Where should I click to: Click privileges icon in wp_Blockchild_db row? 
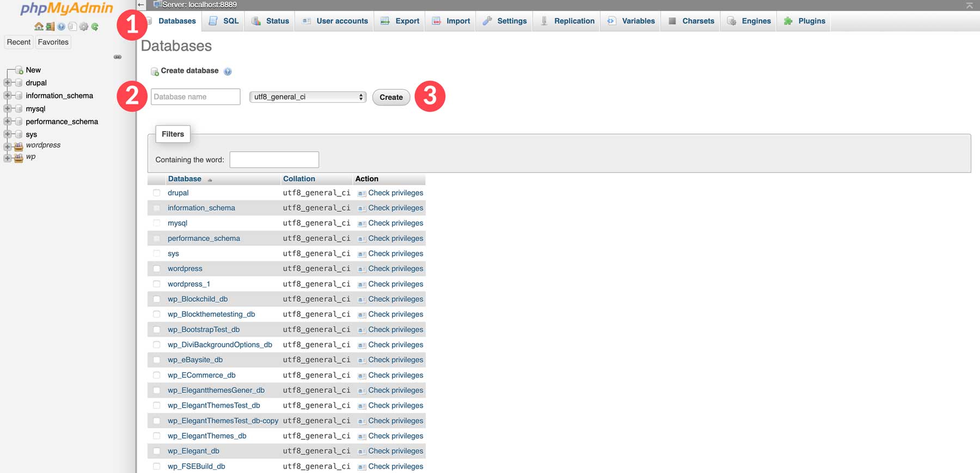tap(362, 299)
